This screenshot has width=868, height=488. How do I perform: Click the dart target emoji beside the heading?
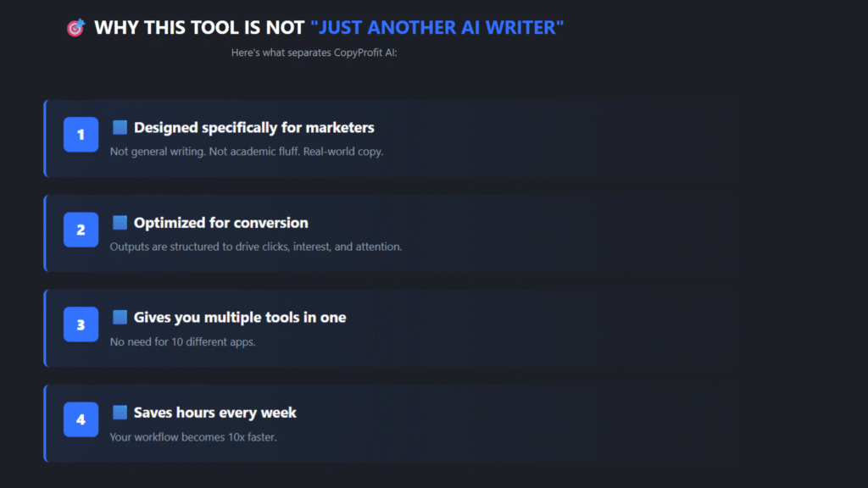click(75, 28)
